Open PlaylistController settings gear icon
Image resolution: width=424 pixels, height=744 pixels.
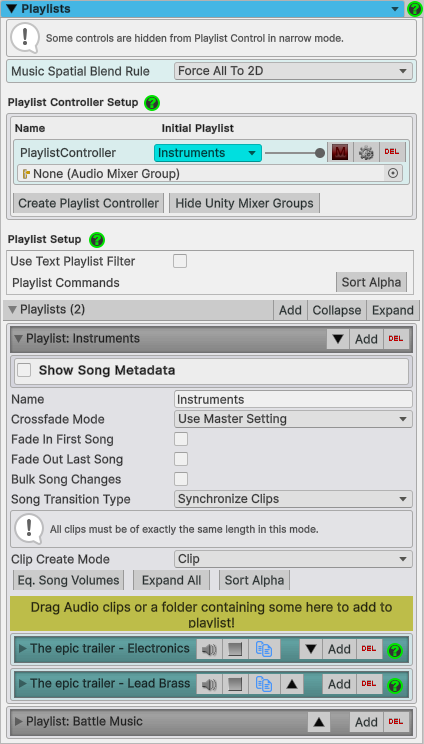(x=366, y=153)
